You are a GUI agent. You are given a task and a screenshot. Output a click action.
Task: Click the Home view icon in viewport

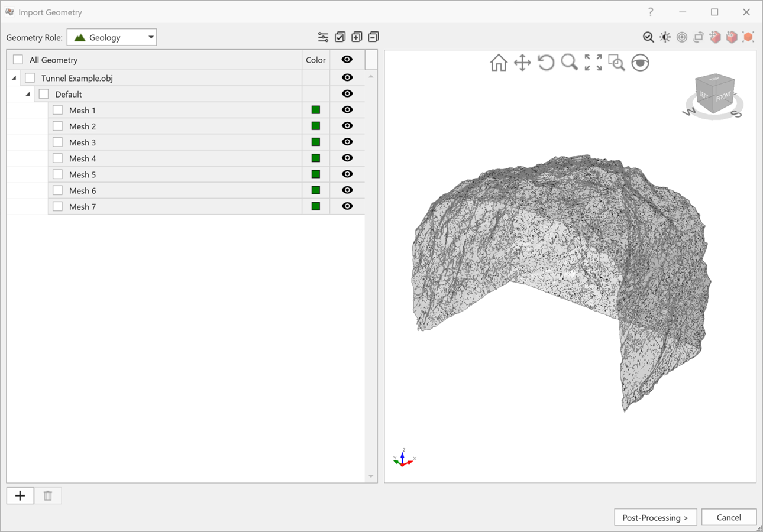click(x=498, y=63)
